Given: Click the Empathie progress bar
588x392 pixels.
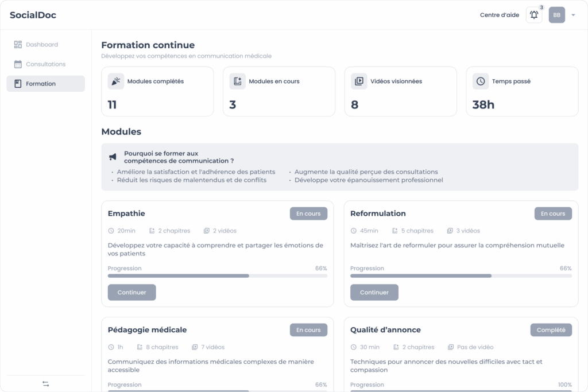Looking at the screenshot, I should (x=217, y=276).
